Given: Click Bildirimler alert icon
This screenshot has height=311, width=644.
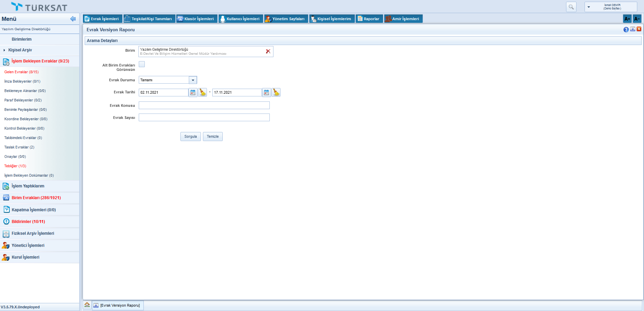Looking at the screenshot, I should pyautogui.click(x=6, y=222).
